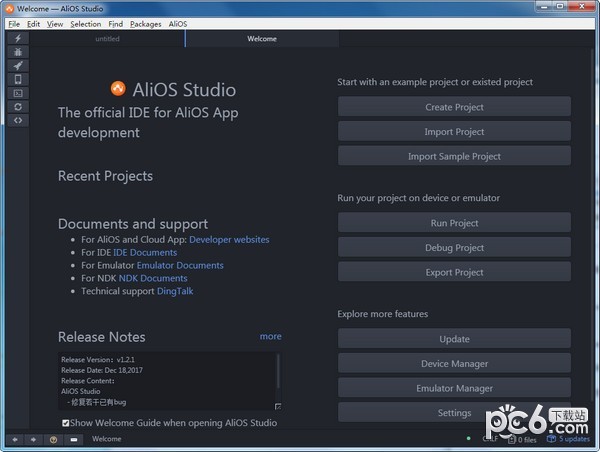The height and width of the screenshot is (452, 600).
Task: Click the more link beside Release Notes
Action: coord(271,336)
